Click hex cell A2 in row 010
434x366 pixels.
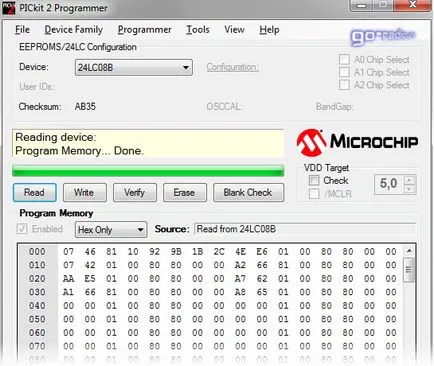tap(240, 265)
